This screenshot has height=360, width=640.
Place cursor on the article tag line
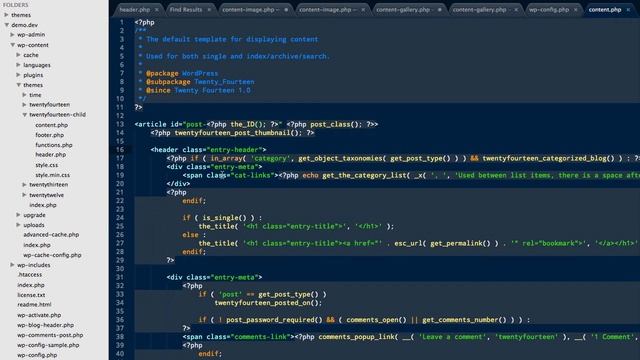tap(256, 124)
